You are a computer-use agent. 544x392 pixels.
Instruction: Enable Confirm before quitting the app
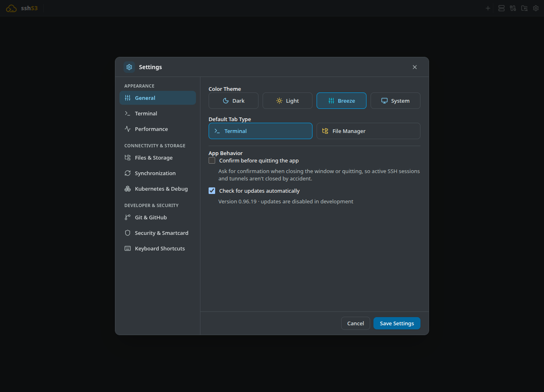pyautogui.click(x=212, y=161)
